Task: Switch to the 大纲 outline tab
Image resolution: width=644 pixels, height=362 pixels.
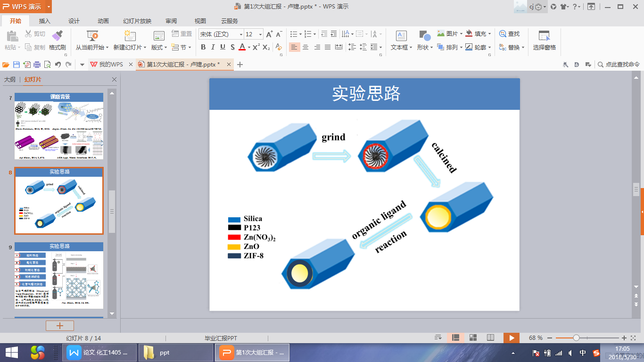Action: click(x=9, y=80)
